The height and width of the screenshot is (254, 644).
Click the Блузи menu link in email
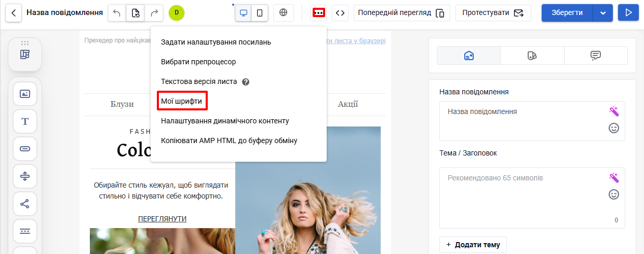(x=122, y=104)
